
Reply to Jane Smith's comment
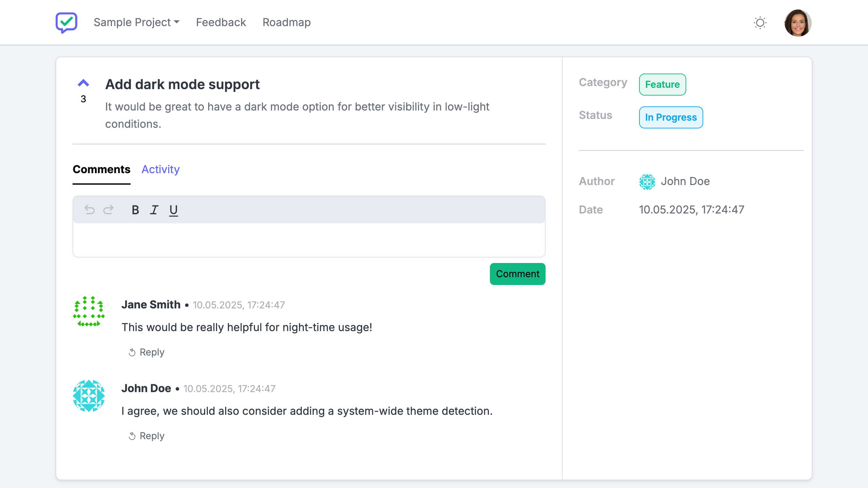(146, 352)
